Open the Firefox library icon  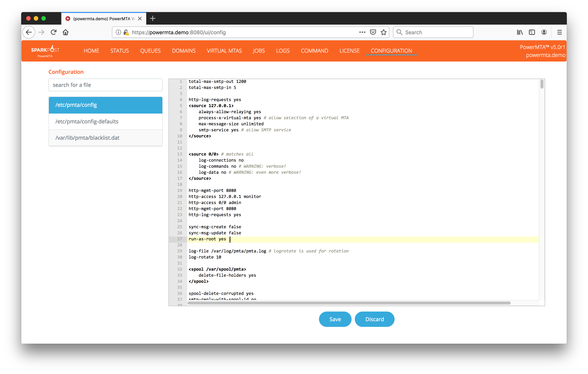click(520, 32)
